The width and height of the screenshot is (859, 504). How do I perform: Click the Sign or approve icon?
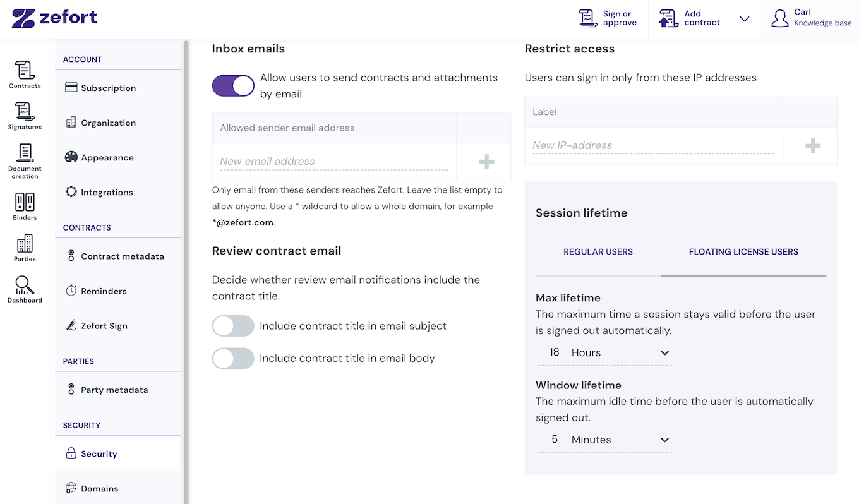[588, 18]
